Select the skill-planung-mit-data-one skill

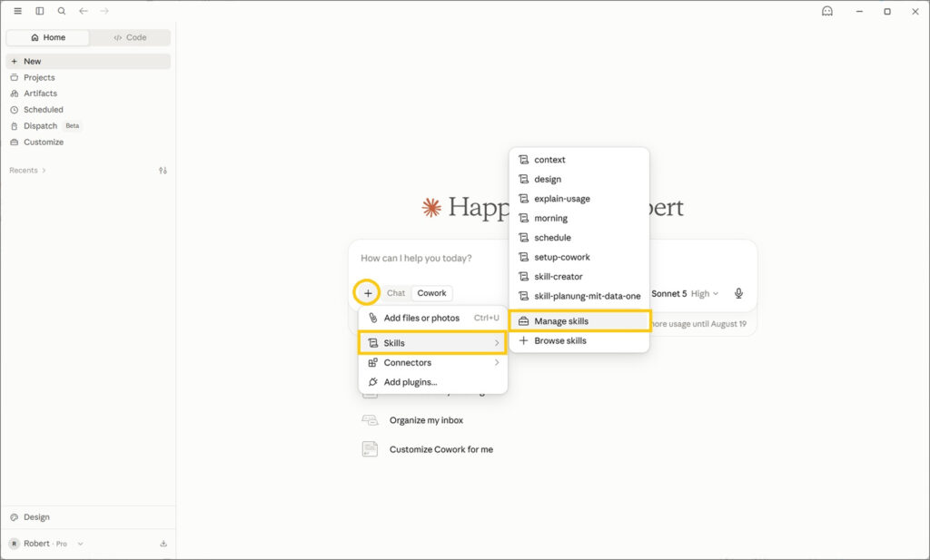coord(579,296)
